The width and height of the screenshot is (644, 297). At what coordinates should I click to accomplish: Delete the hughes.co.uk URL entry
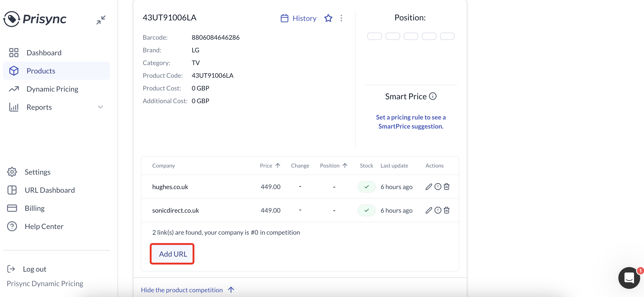447,187
